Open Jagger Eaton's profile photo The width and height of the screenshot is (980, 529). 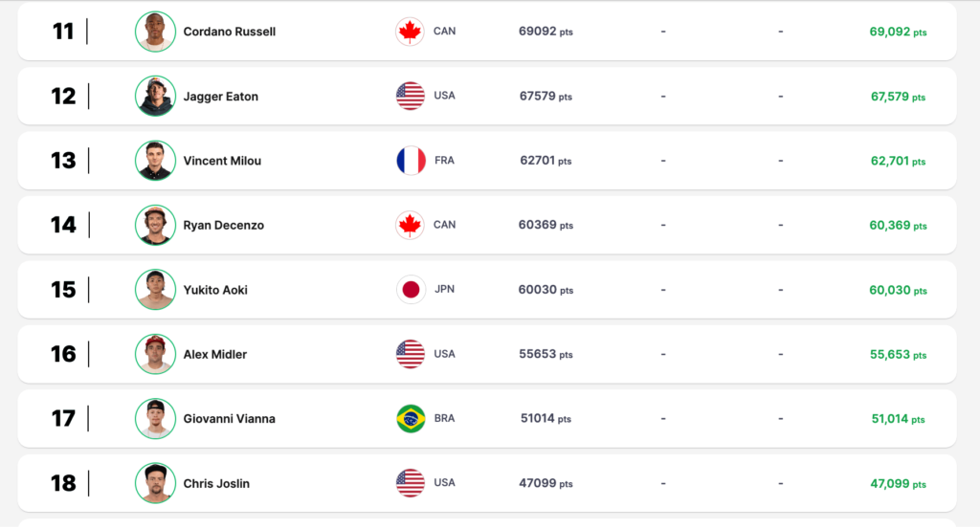[155, 96]
